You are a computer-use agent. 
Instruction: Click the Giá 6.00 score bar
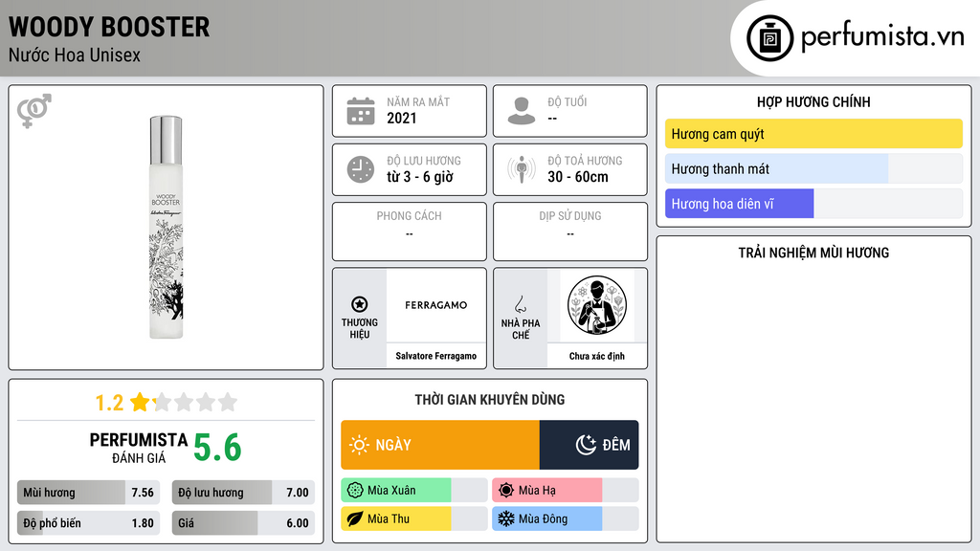click(244, 523)
